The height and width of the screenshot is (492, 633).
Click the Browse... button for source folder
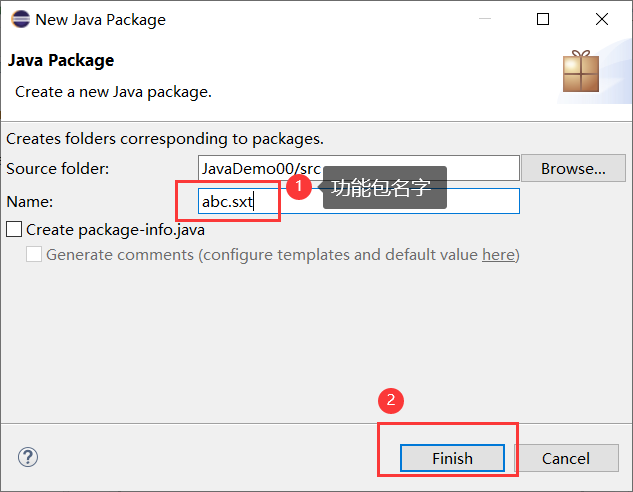coord(573,168)
